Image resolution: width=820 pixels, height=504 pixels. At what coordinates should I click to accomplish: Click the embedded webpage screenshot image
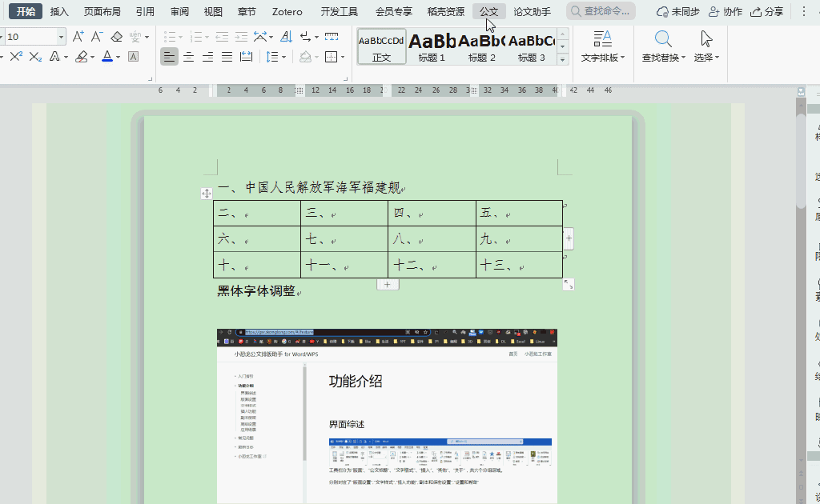387,416
